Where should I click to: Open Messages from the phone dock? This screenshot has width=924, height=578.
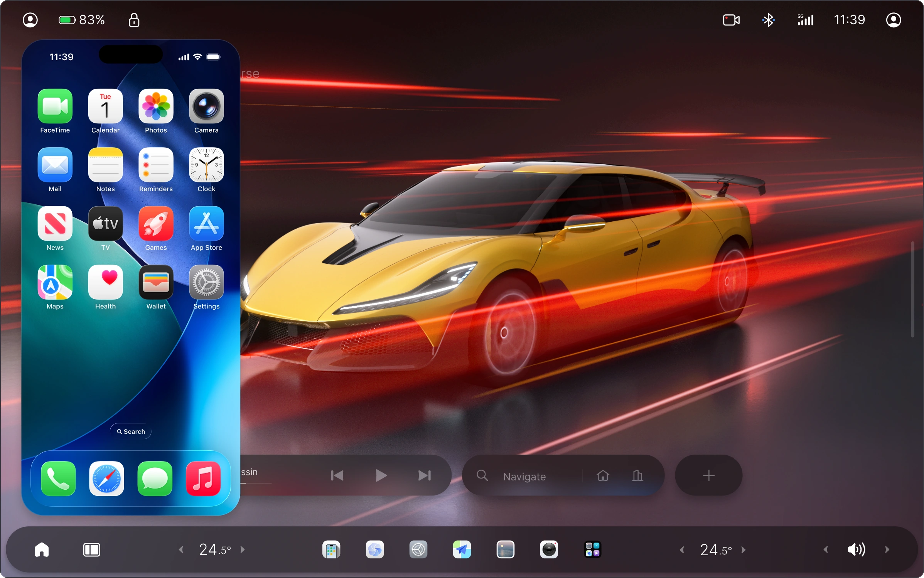(x=155, y=479)
